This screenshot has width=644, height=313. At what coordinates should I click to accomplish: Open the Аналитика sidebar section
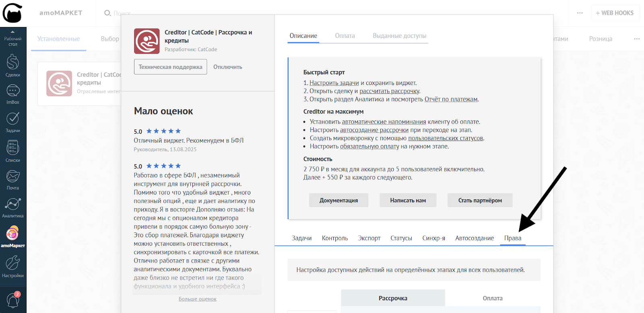(13, 207)
